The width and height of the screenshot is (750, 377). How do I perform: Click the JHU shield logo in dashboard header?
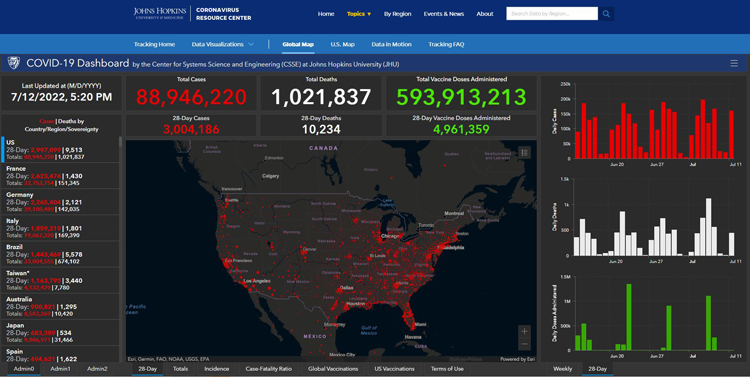click(x=14, y=63)
